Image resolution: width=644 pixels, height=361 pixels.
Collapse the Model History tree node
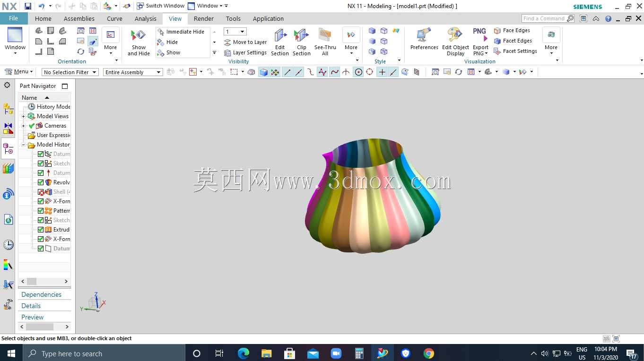(x=23, y=145)
